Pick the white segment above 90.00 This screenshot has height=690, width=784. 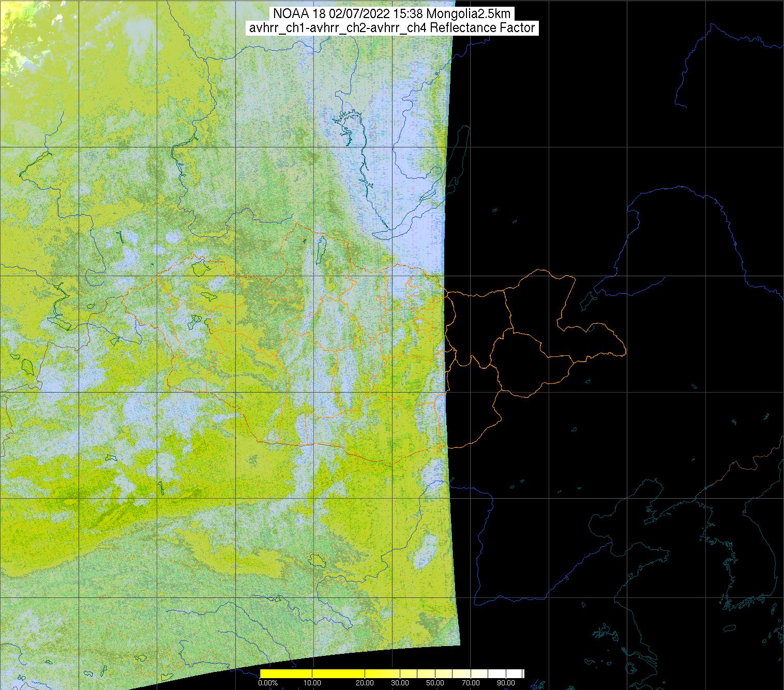click(515, 673)
